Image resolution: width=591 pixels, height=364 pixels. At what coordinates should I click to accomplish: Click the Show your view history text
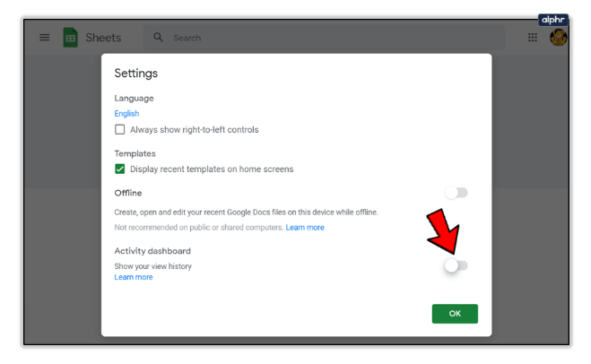click(153, 266)
